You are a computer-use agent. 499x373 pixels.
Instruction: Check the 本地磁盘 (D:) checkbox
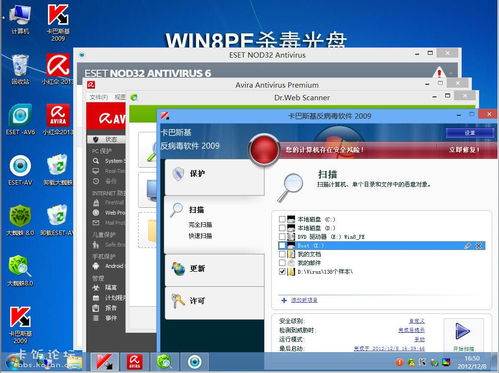(282, 228)
